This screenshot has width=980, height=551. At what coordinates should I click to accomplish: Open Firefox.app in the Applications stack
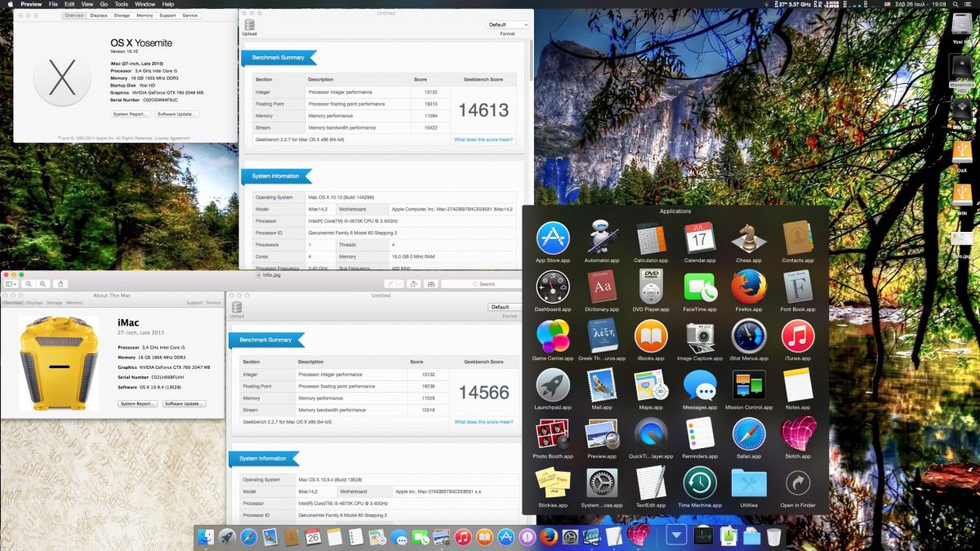[x=749, y=287]
